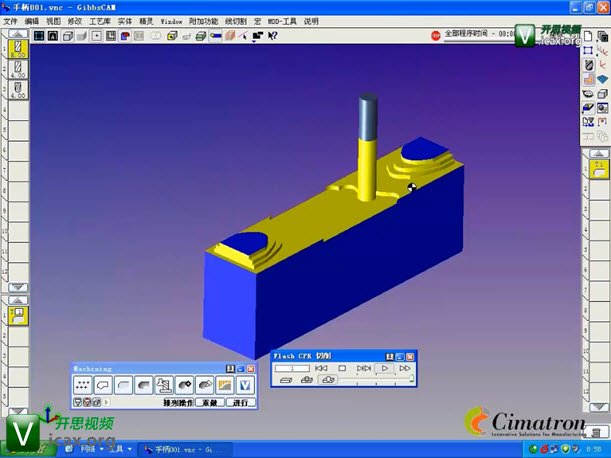The image size is (611, 458).
Task: Open the coordinate systems palette icon
Action: [603, 51]
